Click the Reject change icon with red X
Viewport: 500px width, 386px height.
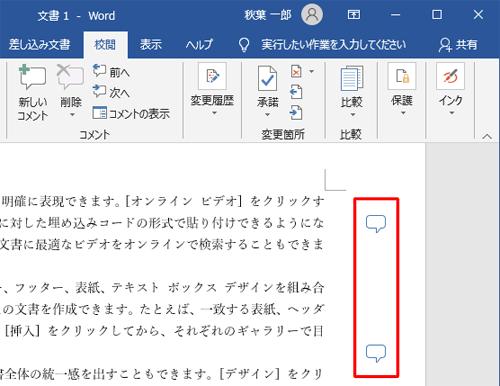tap(296, 71)
